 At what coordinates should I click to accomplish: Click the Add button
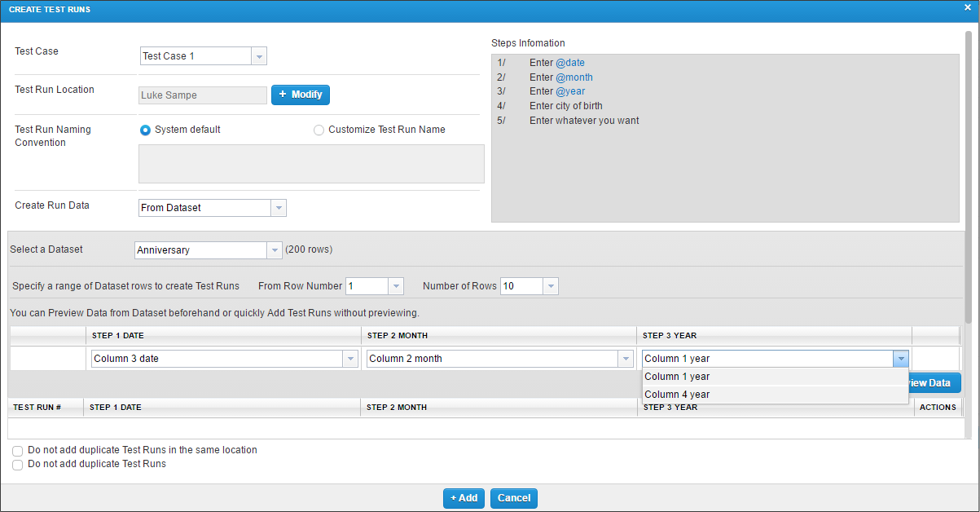(464, 498)
